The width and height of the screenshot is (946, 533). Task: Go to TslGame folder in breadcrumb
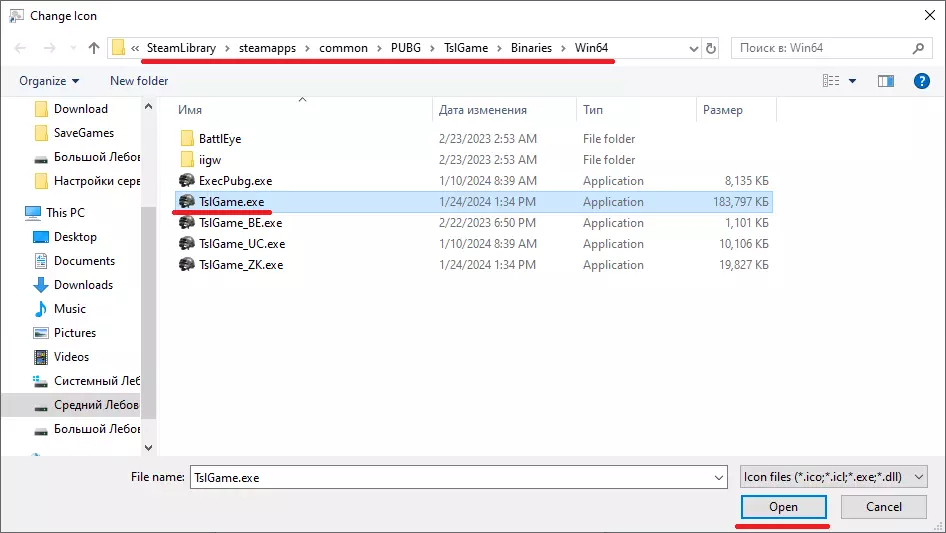click(466, 48)
